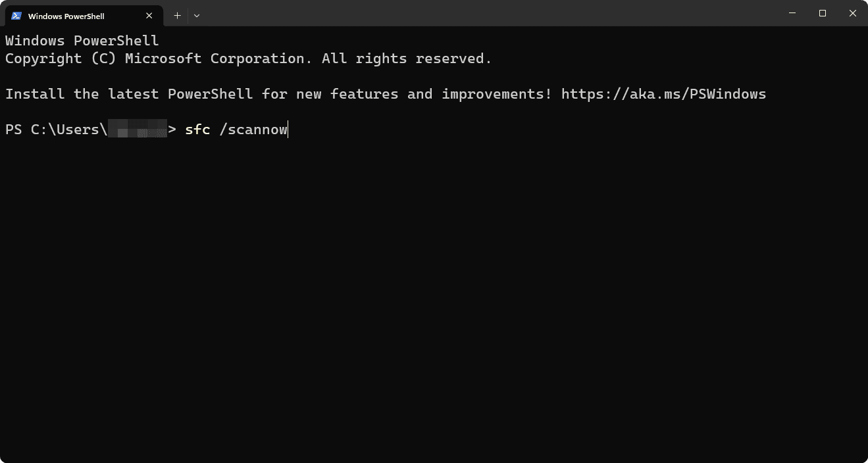The height and width of the screenshot is (463, 868).
Task: Click the "Windows PowerShell" heading line in output
Action: pyautogui.click(x=82, y=41)
